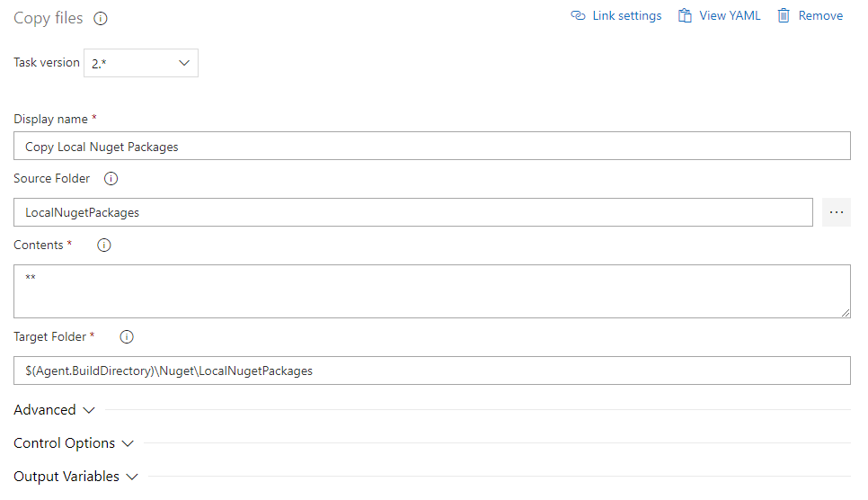Viewport: 868px width, 500px height.
Task: Open the Task version dropdown
Action: pyautogui.click(x=141, y=63)
